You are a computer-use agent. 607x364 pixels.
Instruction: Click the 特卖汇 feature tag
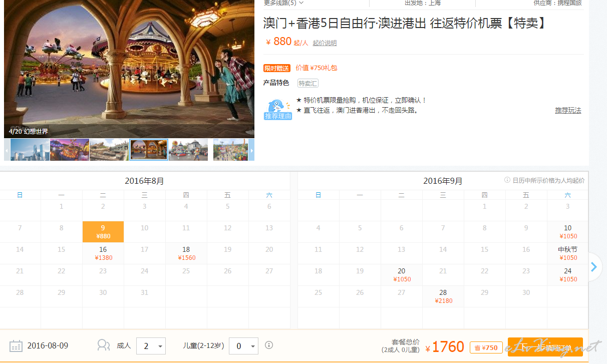tap(308, 83)
